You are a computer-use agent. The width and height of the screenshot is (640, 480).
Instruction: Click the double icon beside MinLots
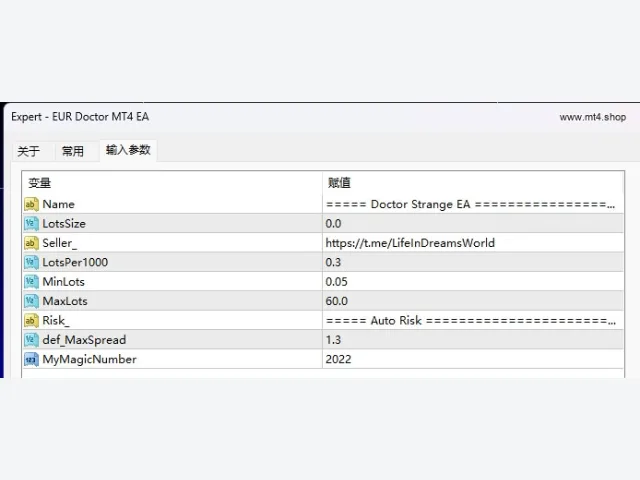(x=31, y=282)
